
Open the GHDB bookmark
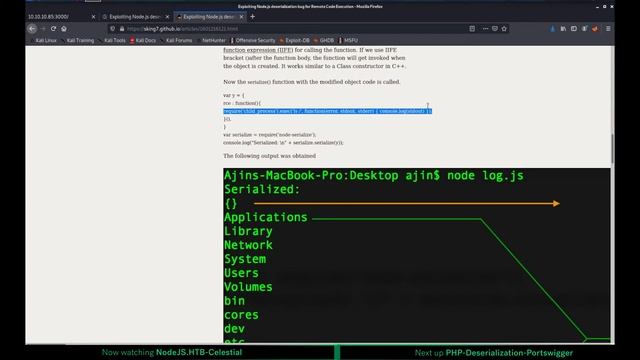point(324,40)
